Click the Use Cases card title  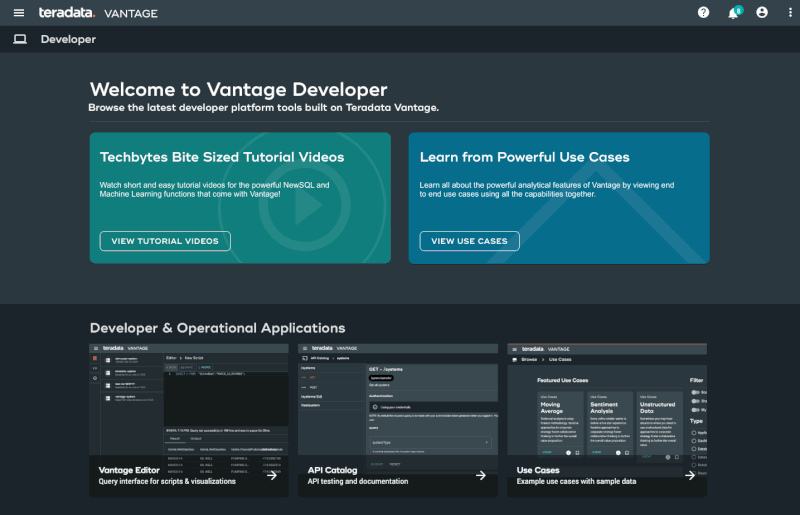click(x=538, y=470)
